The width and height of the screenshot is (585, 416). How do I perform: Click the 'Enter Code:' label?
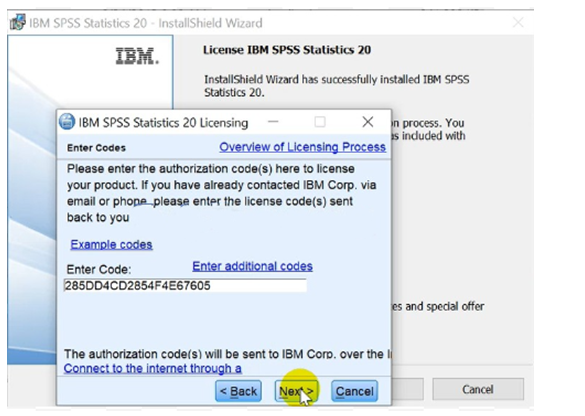pyautogui.click(x=99, y=269)
